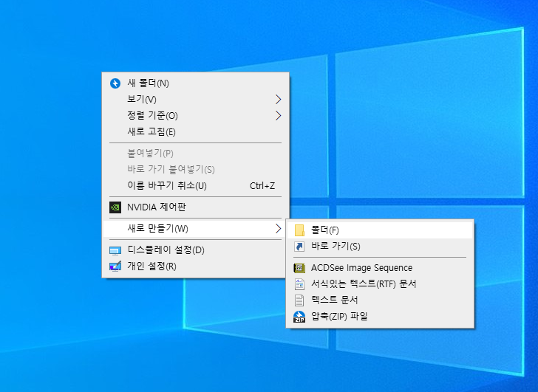The image size is (538, 392).
Task: Click the blank text document icon
Action: pyautogui.click(x=299, y=300)
